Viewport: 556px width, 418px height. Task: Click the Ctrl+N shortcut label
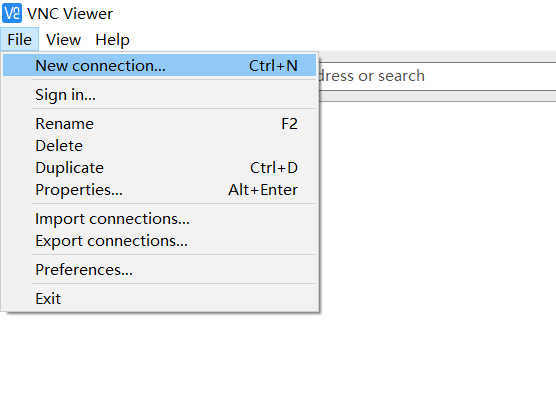pos(273,66)
